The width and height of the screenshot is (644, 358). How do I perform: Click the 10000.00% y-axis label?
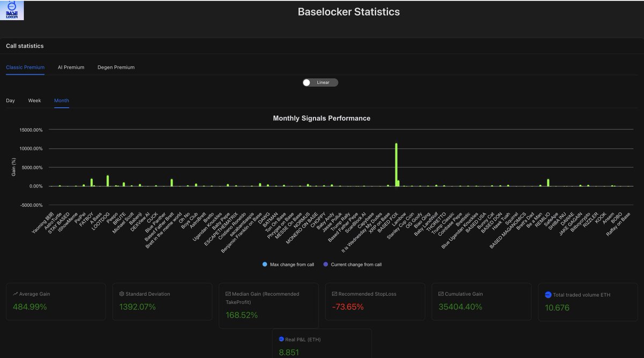click(x=32, y=148)
